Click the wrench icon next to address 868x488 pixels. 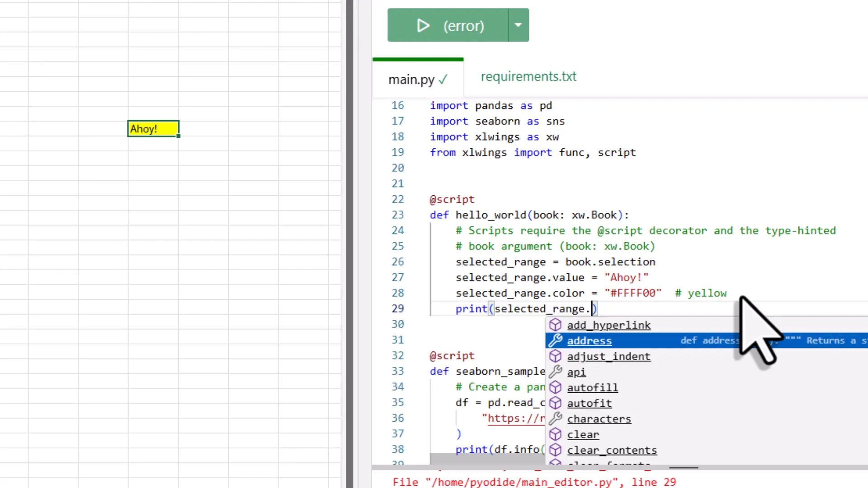coord(555,341)
